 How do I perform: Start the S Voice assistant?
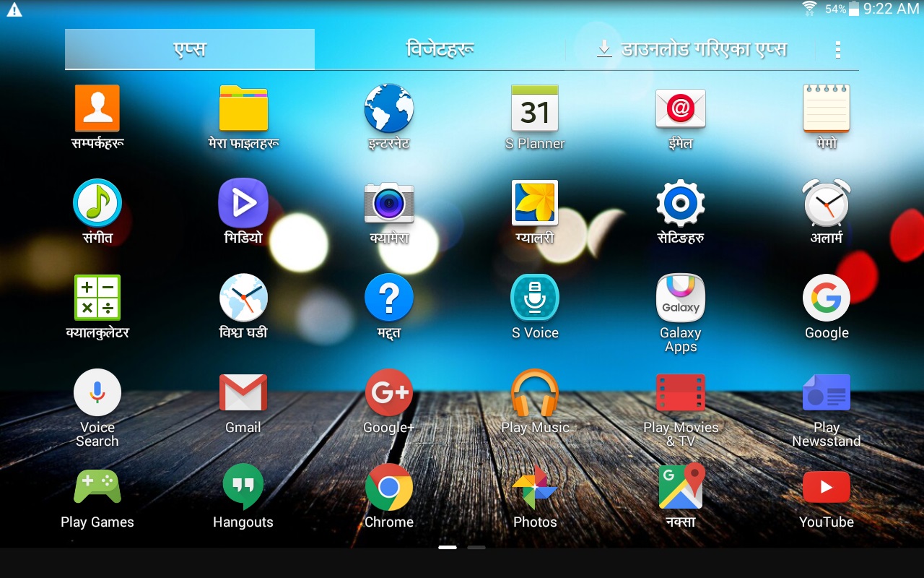pos(534,297)
